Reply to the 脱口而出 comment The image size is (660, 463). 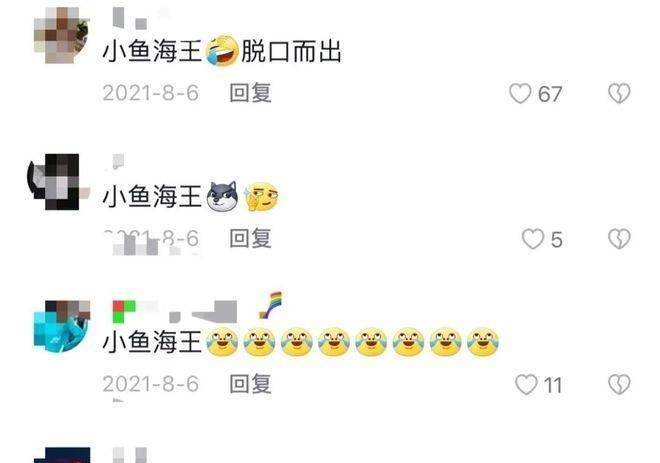(x=250, y=93)
